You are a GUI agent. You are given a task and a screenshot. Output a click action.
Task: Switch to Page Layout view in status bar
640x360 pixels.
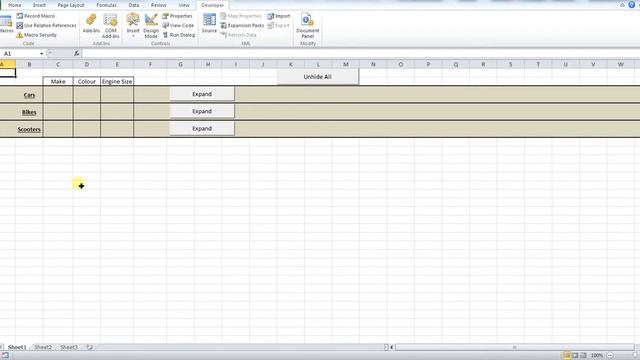[575, 356]
